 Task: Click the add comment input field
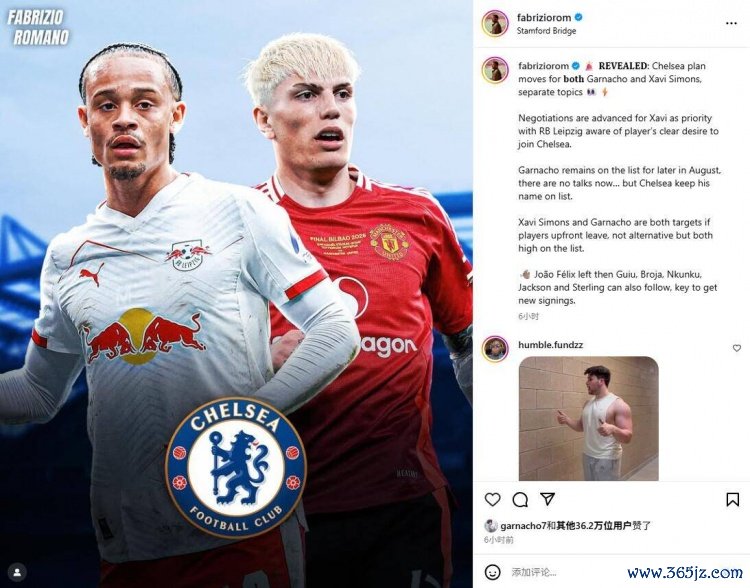click(x=564, y=572)
